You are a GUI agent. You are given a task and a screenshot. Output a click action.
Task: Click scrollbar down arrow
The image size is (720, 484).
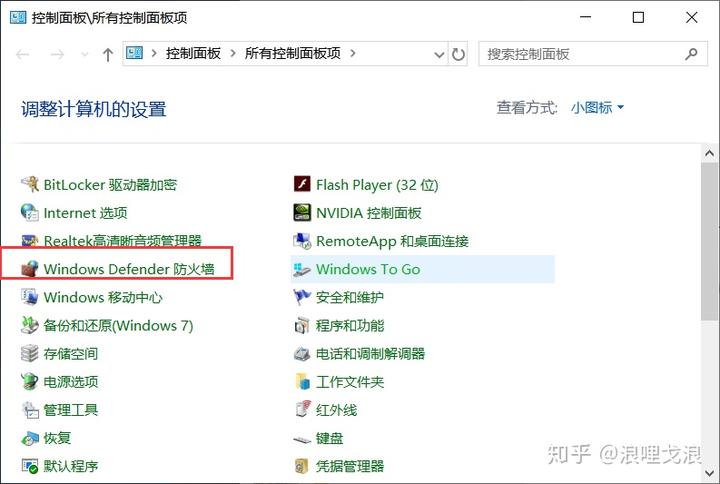click(709, 472)
